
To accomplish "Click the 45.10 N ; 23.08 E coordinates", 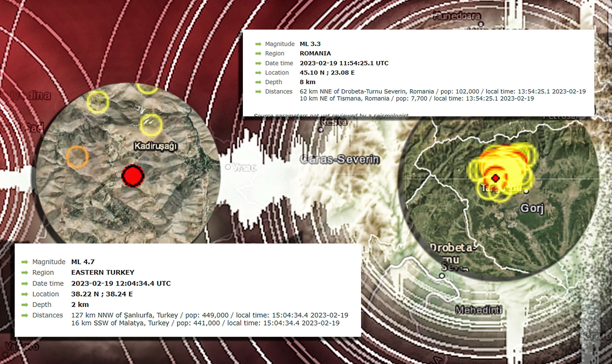I will pos(327,73).
